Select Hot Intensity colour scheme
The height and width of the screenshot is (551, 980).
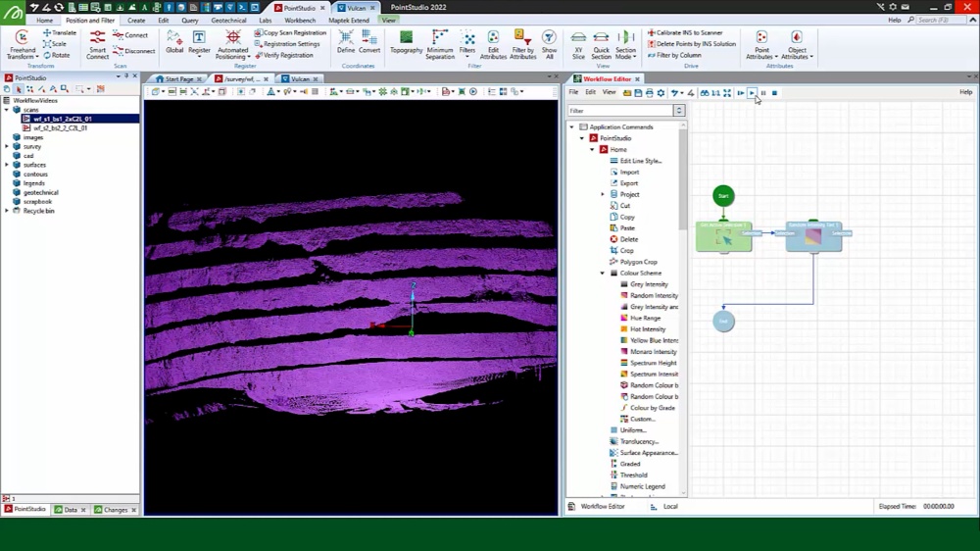[x=648, y=329]
